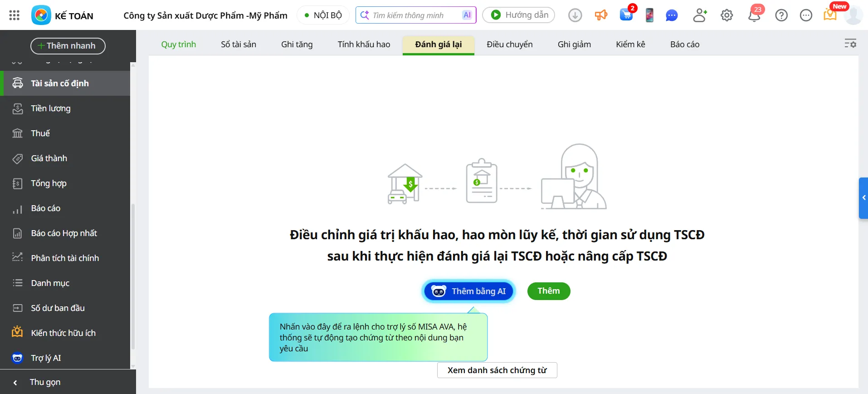Click the Thêm bằng AI button

(469, 291)
